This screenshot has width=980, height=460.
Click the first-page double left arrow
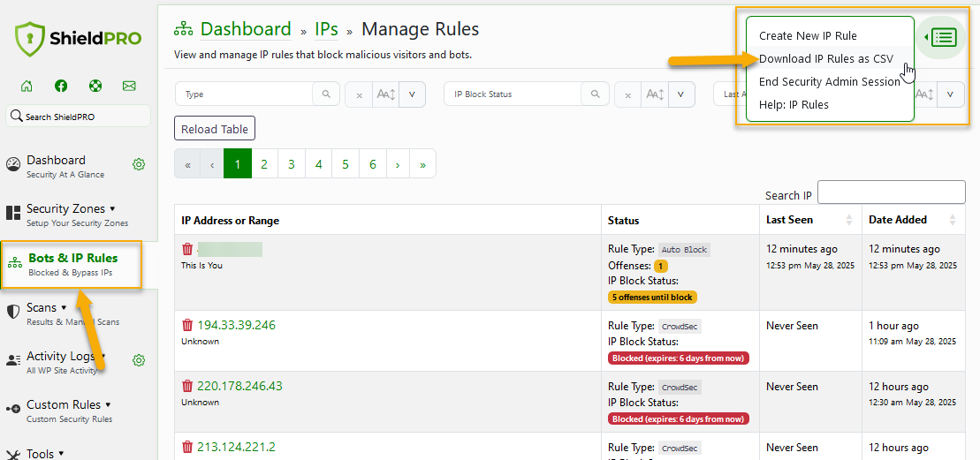[187, 164]
